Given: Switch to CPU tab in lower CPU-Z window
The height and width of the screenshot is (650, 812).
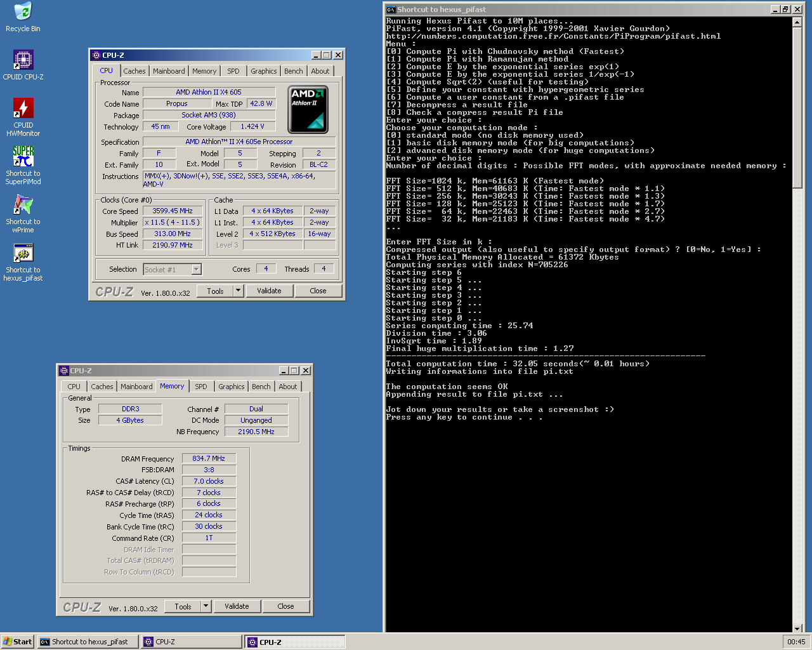Looking at the screenshot, I should [x=74, y=387].
